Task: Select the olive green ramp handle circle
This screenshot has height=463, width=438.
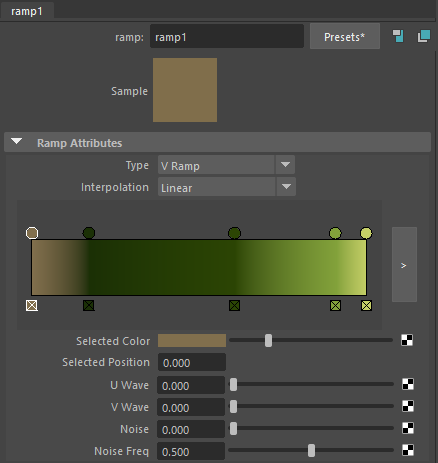Action: pyautogui.click(x=335, y=233)
